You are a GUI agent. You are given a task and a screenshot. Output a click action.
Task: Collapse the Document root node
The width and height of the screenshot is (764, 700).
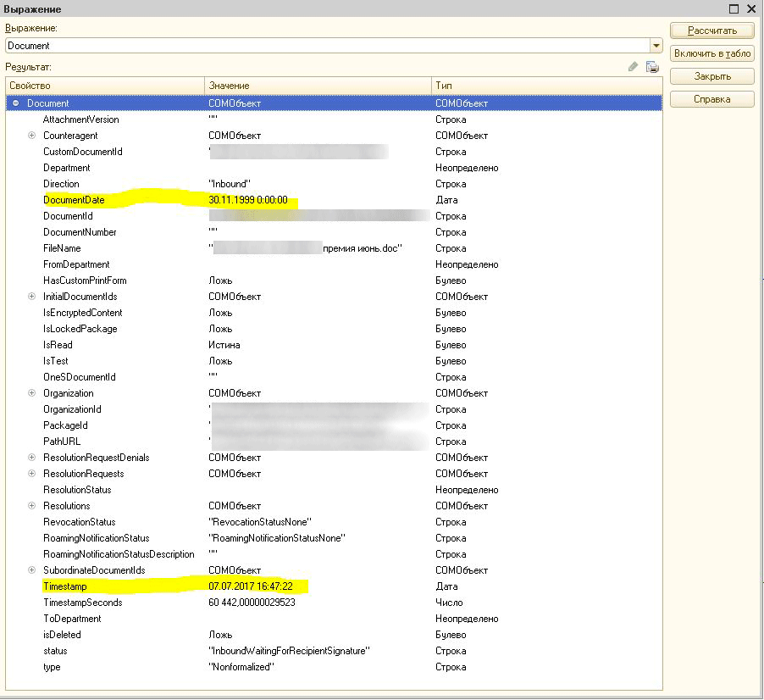14,103
